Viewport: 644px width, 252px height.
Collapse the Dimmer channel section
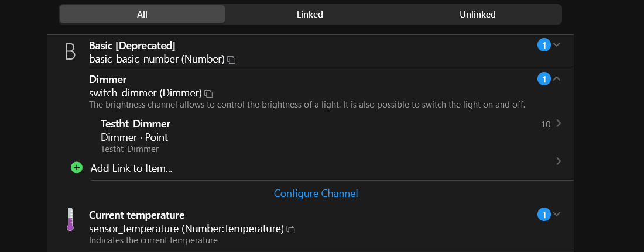tap(557, 79)
